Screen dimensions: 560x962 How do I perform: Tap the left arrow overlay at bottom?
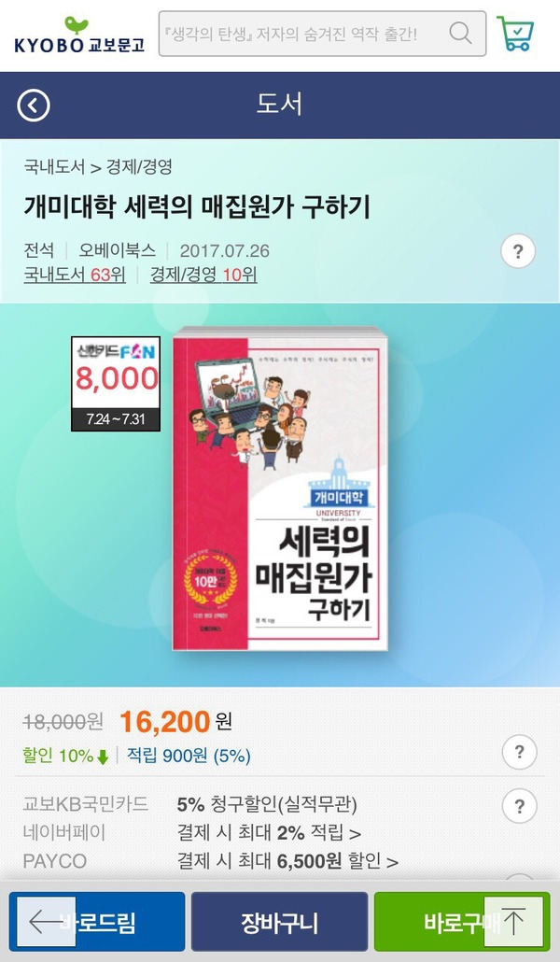(46, 922)
